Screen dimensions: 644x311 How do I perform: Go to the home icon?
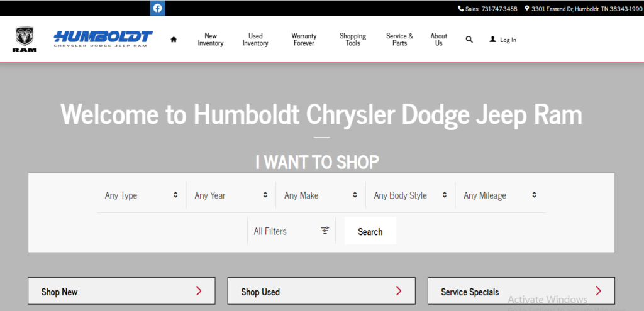pos(174,40)
